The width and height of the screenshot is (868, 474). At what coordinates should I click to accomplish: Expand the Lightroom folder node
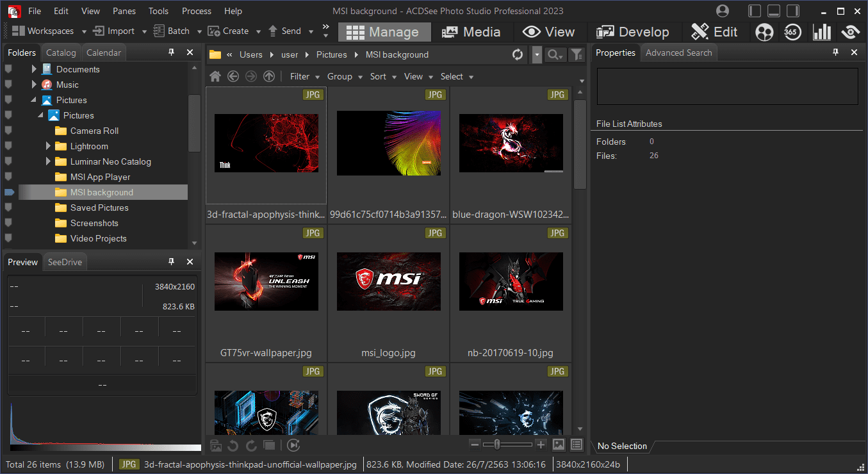click(48, 146)
